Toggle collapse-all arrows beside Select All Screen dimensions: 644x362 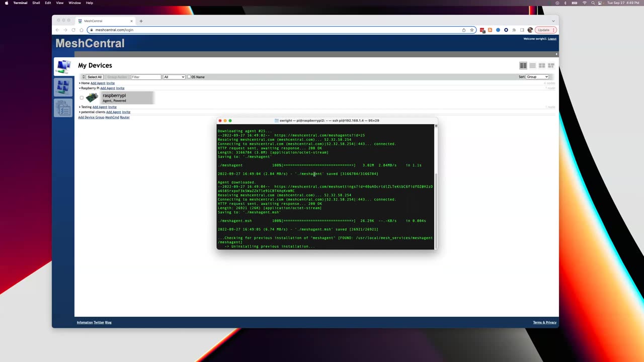coord(84,77)
